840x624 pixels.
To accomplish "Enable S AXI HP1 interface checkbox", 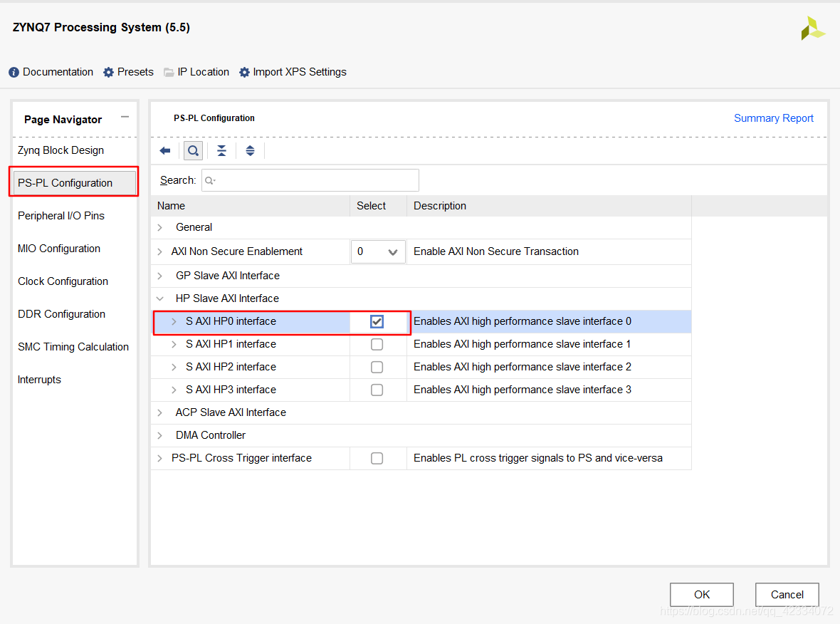I will [377, 344].
